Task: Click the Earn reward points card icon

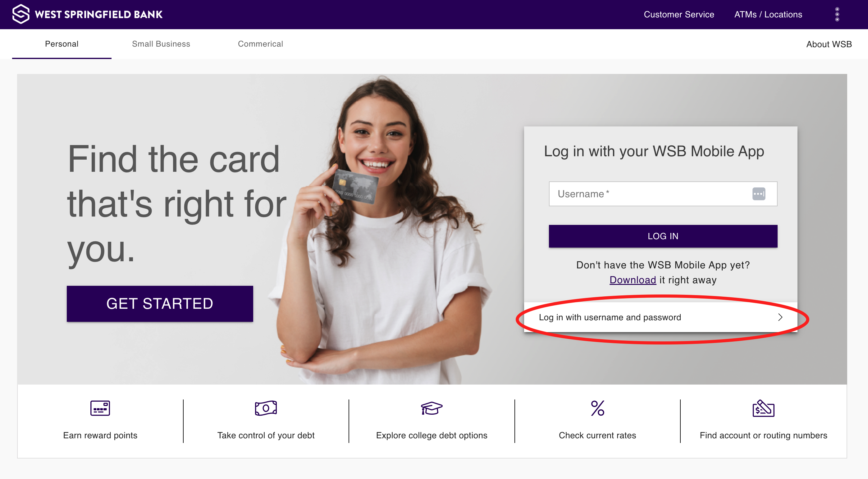Action: click(100, 408)
